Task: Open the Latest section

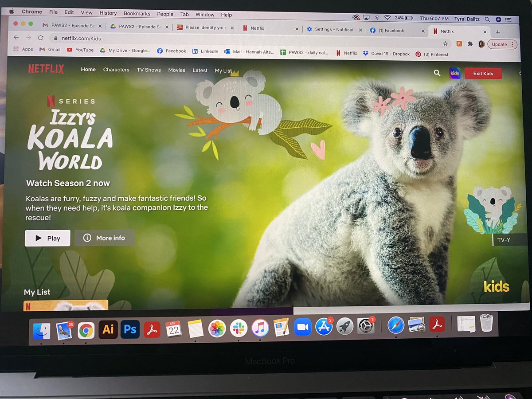Action: [x=200, y=70]
